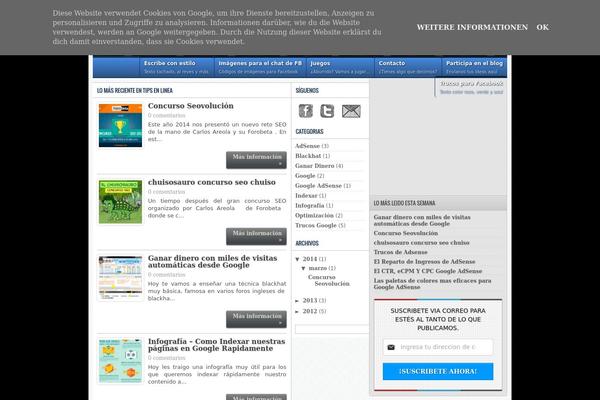Select the Trucos Google category
The width and height of the screenshot is (600, 400).
coord(316,225)
